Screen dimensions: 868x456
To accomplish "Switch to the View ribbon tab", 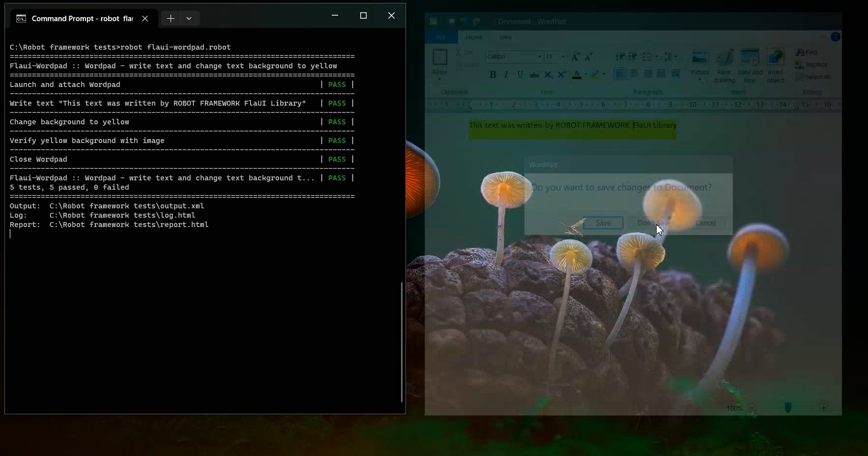I will pyautogui.click(x=506, y=37).
